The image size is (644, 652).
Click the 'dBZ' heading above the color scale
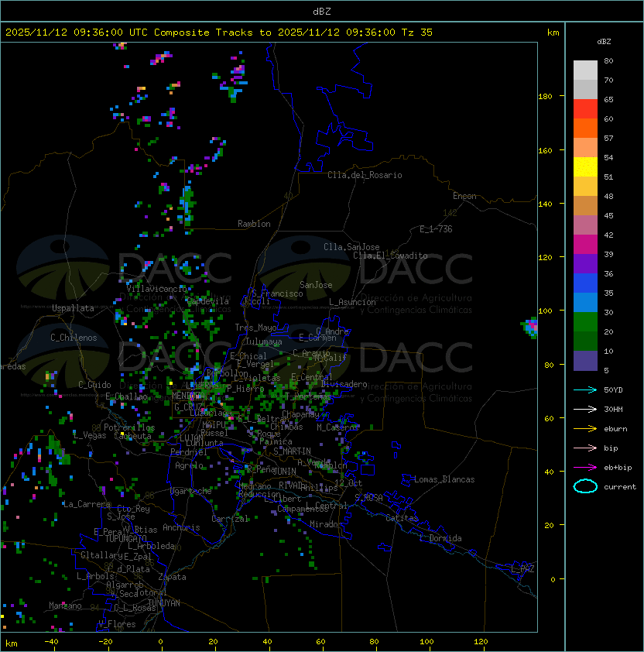point(604,42)
